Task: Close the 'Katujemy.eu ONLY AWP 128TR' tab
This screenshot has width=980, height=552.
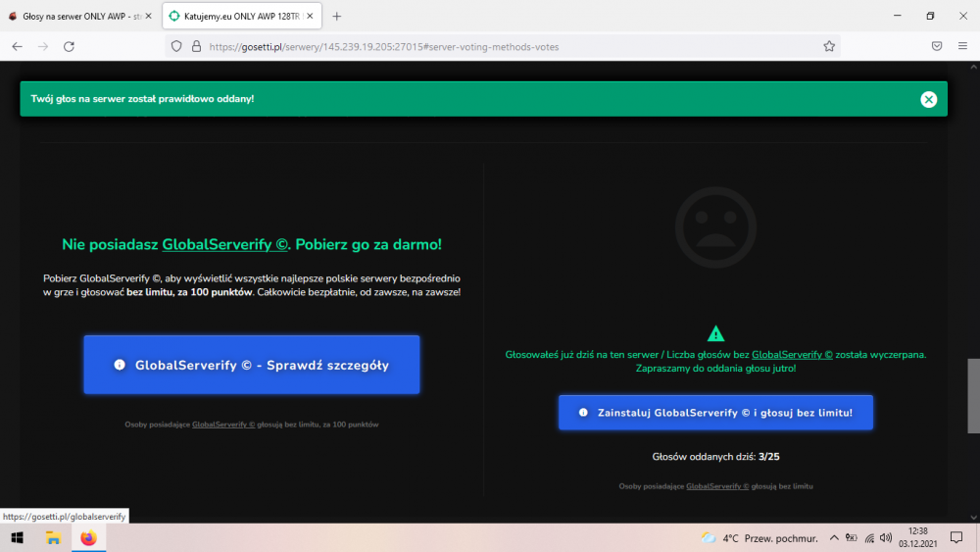Action: (310, 17)
